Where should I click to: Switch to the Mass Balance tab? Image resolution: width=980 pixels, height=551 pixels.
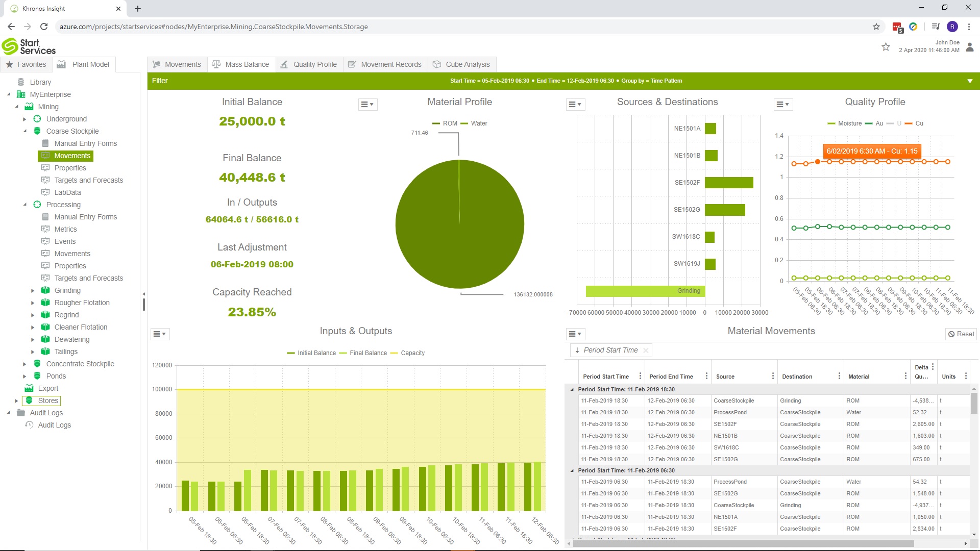coord(241,64)
